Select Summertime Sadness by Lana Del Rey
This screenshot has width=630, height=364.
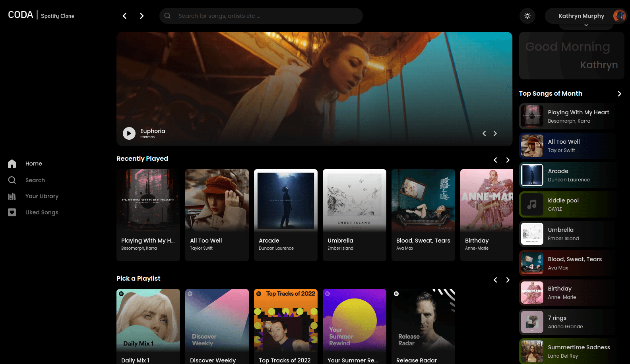(x=572, y=351)
